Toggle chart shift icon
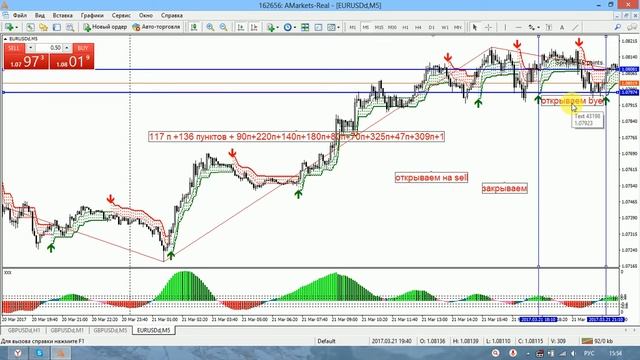640x360 pixels. (x=254, y=27)
